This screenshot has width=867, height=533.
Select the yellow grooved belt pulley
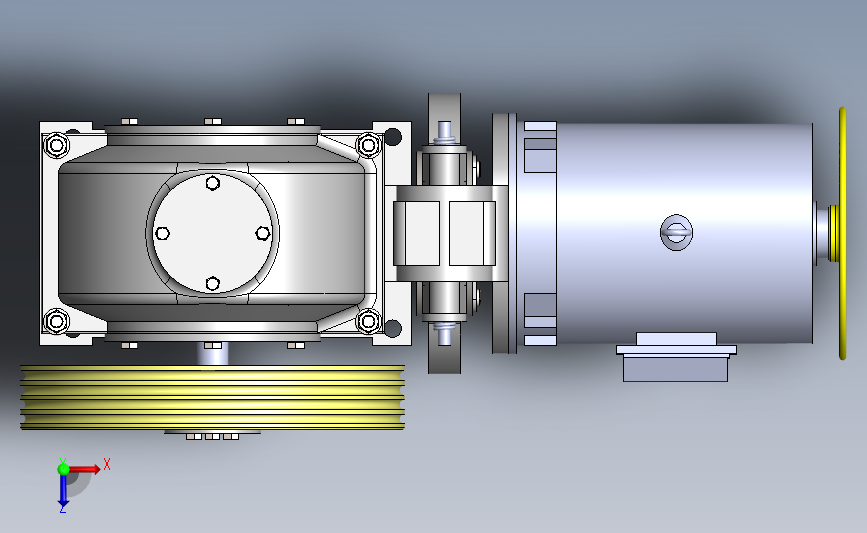pyautogui.click(x=212, y=397)
